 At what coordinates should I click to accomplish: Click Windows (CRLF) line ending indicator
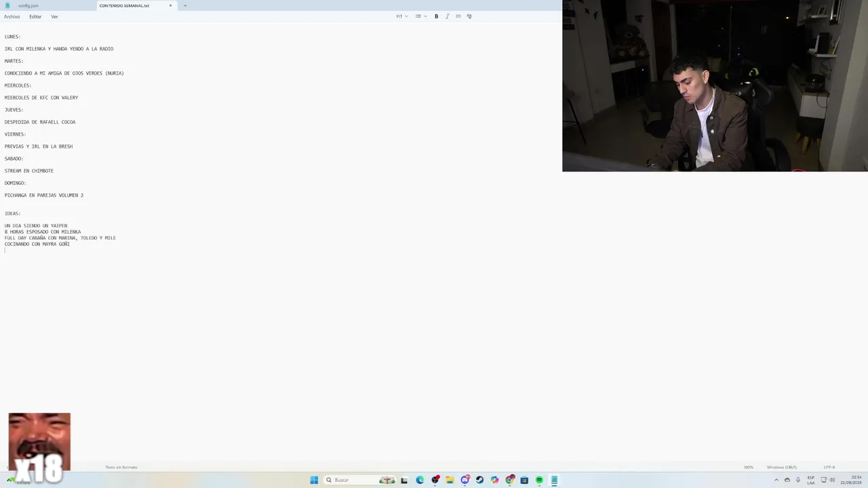point(781,467)
